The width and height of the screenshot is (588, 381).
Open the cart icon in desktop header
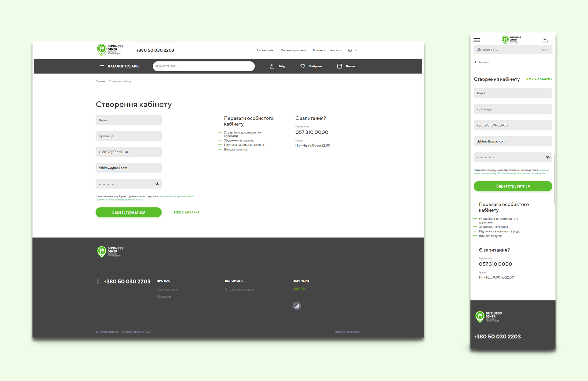point(339,66)
